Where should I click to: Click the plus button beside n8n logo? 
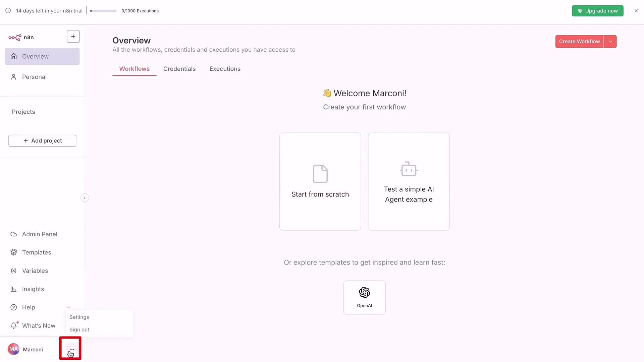(73, 37)
